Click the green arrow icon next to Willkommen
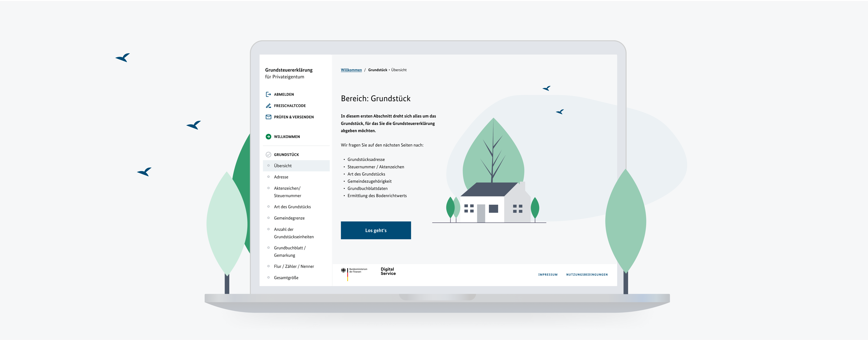 (x=268, y=137)
